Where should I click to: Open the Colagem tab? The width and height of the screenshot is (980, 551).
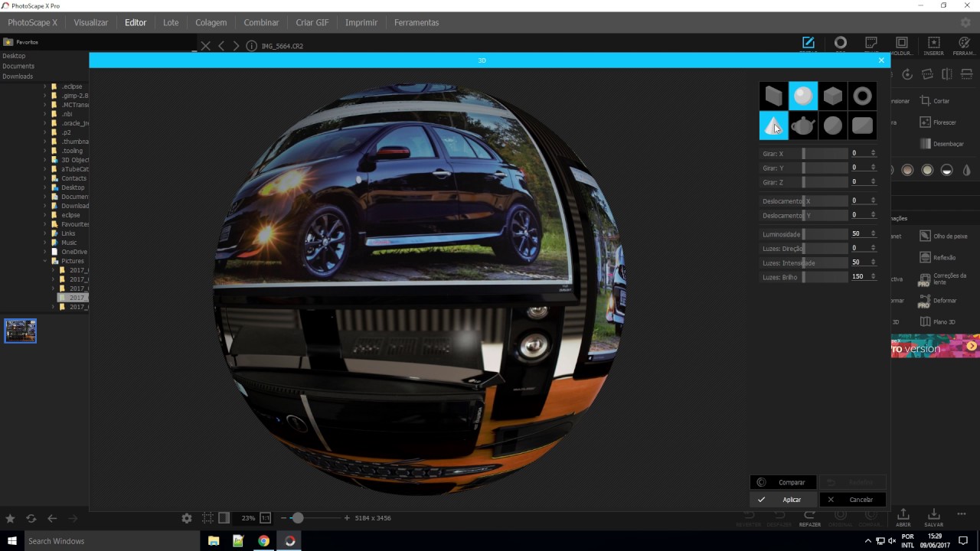tap(211, 22)
